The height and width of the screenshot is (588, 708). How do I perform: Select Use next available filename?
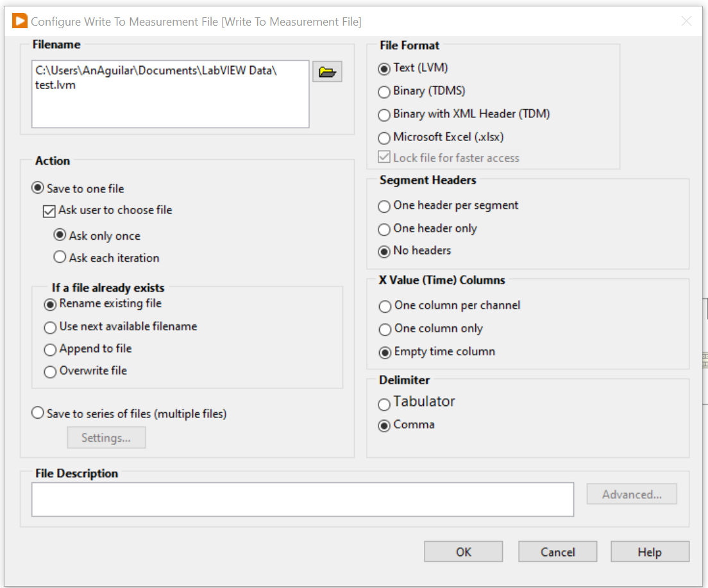50,327
